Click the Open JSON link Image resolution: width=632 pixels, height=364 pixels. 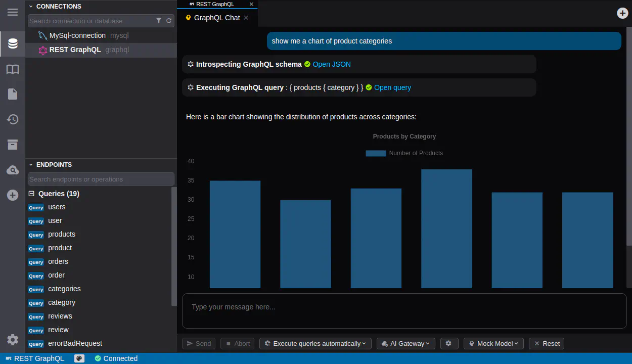[x=332, y=64]
